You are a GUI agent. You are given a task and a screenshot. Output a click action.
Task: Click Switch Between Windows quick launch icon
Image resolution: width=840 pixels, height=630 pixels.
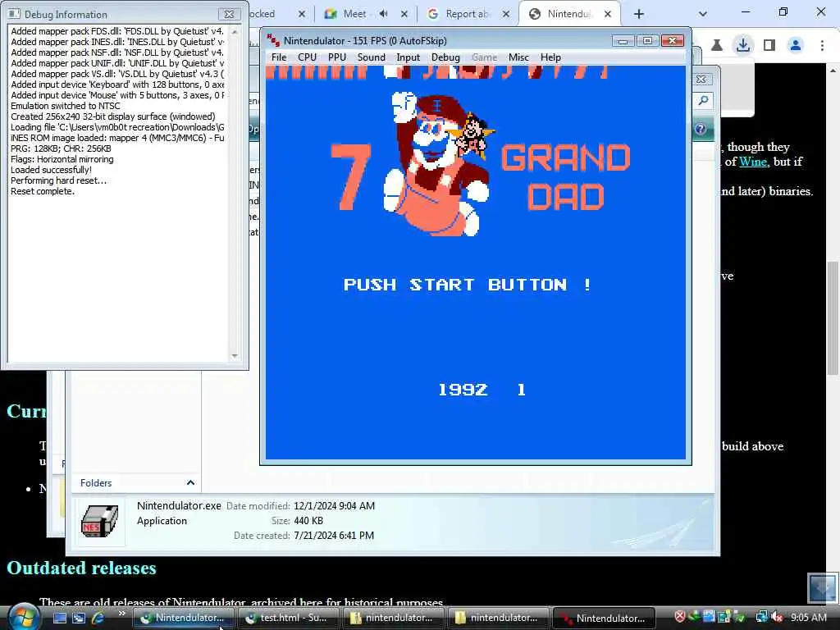[79, 618]
